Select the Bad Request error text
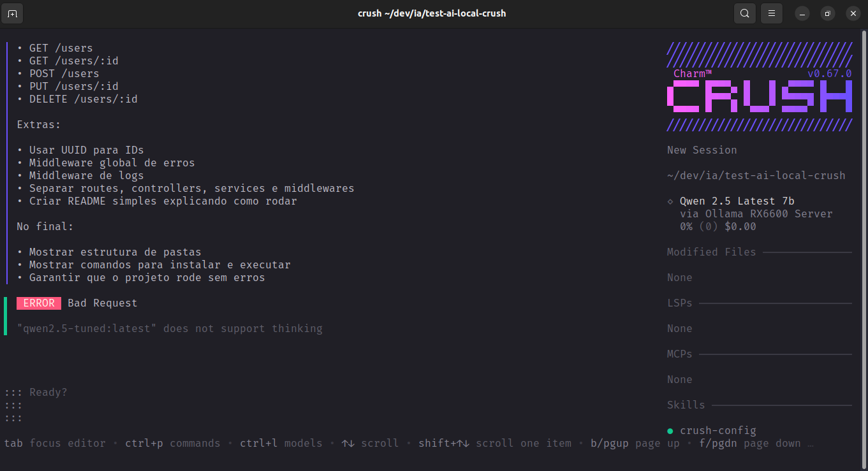Screen dimensions: 868x471 click(x=103, y=303)
